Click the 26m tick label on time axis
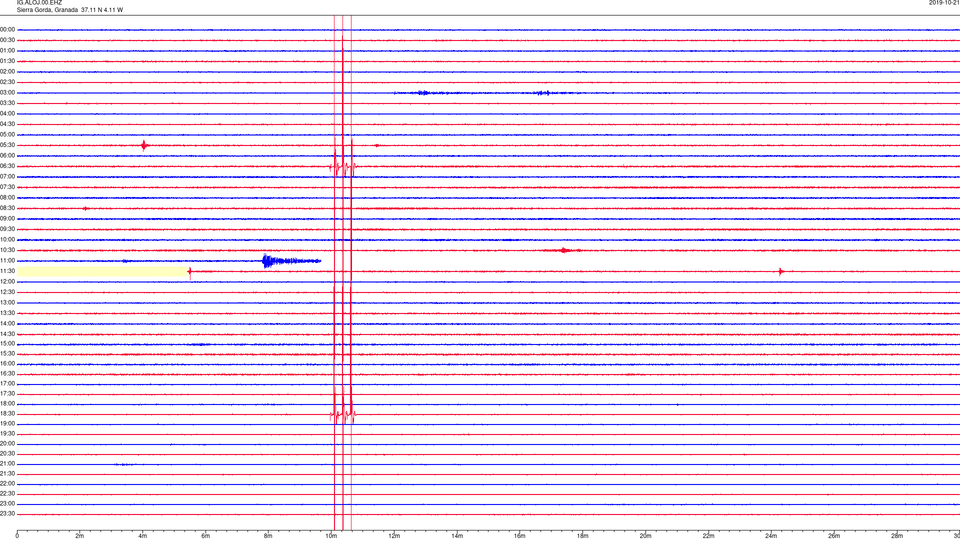The height and width of the screenshot is (540, 960). [x=834, y=536]
